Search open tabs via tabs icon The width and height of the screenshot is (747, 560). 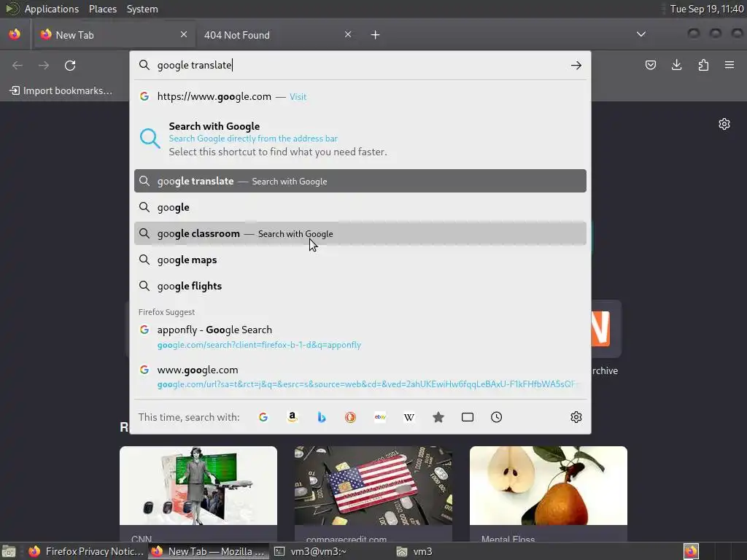click(468, 417)
